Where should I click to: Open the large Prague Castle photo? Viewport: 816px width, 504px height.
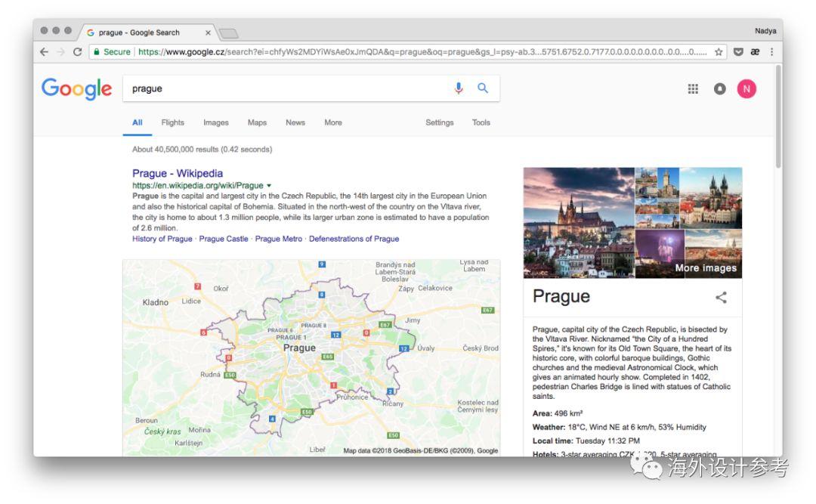(x=579, y=222)
